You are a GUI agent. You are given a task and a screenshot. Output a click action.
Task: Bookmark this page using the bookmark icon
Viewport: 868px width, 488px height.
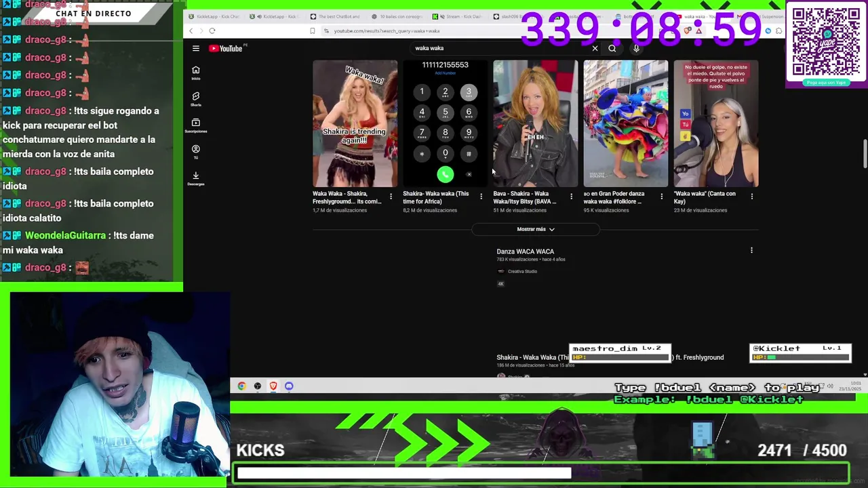tap(312, 30)
